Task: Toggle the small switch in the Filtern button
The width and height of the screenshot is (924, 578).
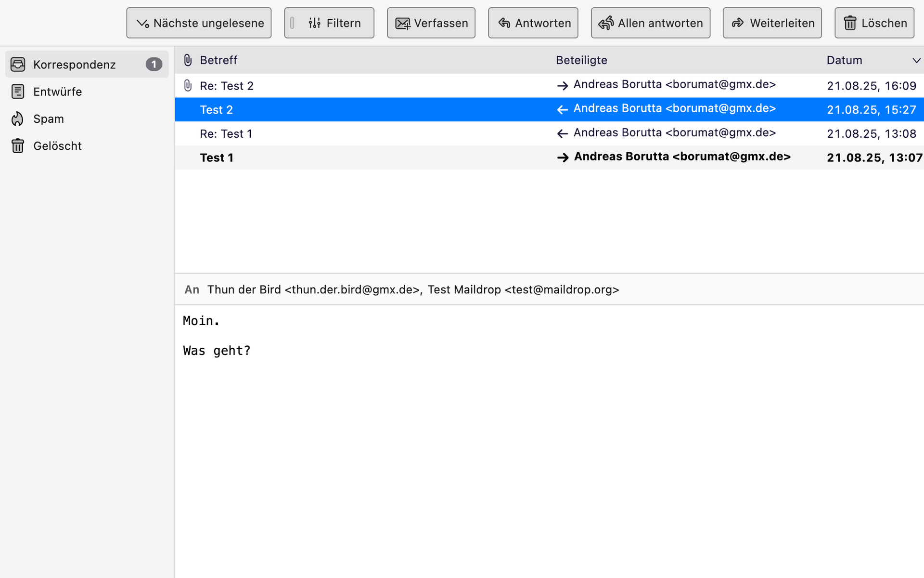Action: click(x=292, y=23)
